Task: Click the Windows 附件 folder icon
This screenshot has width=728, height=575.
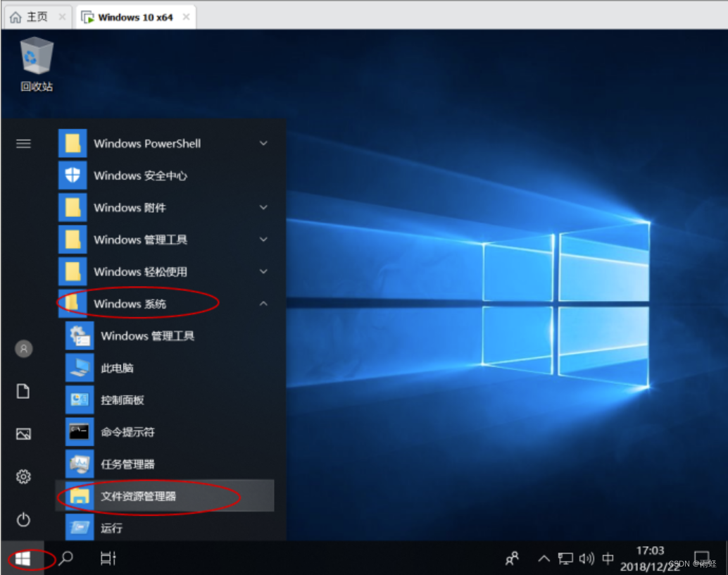Action: point(73,207)
